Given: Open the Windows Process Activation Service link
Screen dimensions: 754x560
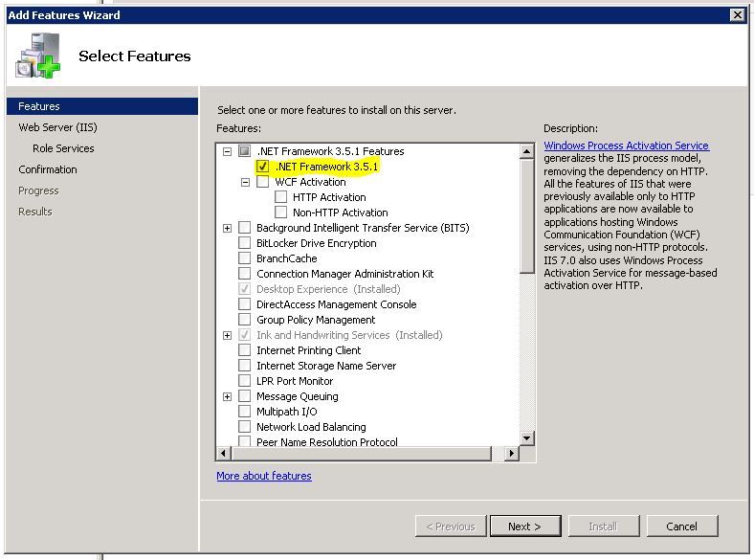Looking at the screenshot, I should click(626, 146).
